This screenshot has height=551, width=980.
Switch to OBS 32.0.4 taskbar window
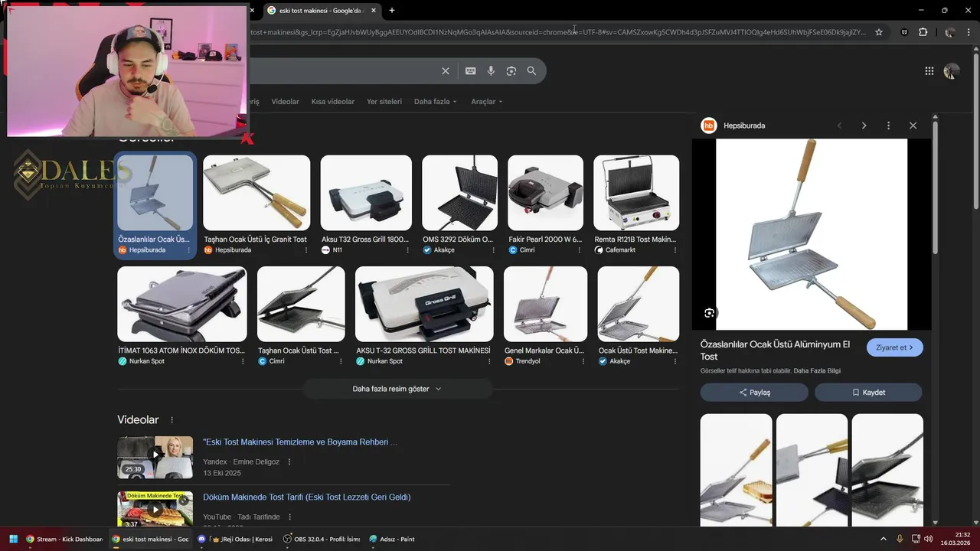pos(322,539)
